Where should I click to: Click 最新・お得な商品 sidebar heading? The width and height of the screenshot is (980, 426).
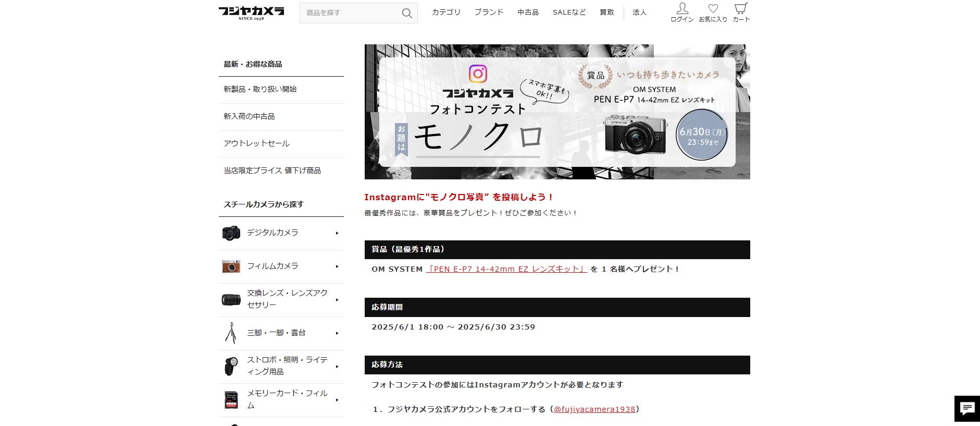point(253,64)
